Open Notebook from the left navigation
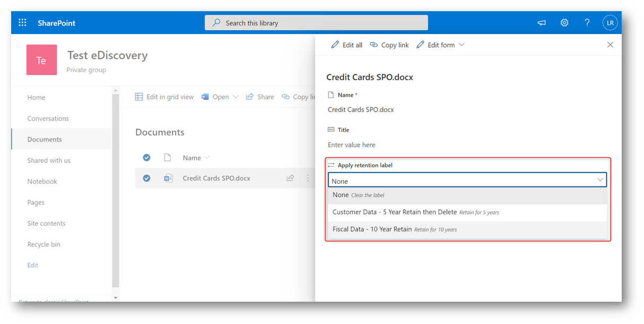Screen dimensions: 644x324 [x=42, y=182]
